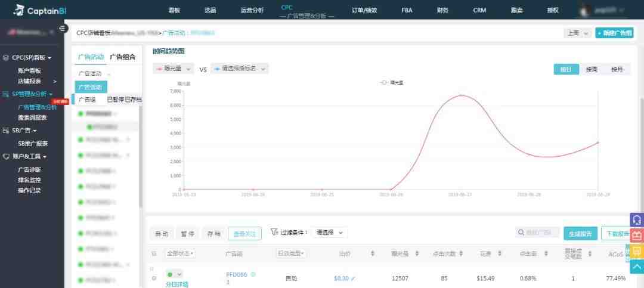Image resolution: width=644 pixels, height=288 pixels.
Task: Toggle 曝光量 legend marker in chart
Action: tap(385, 82)
